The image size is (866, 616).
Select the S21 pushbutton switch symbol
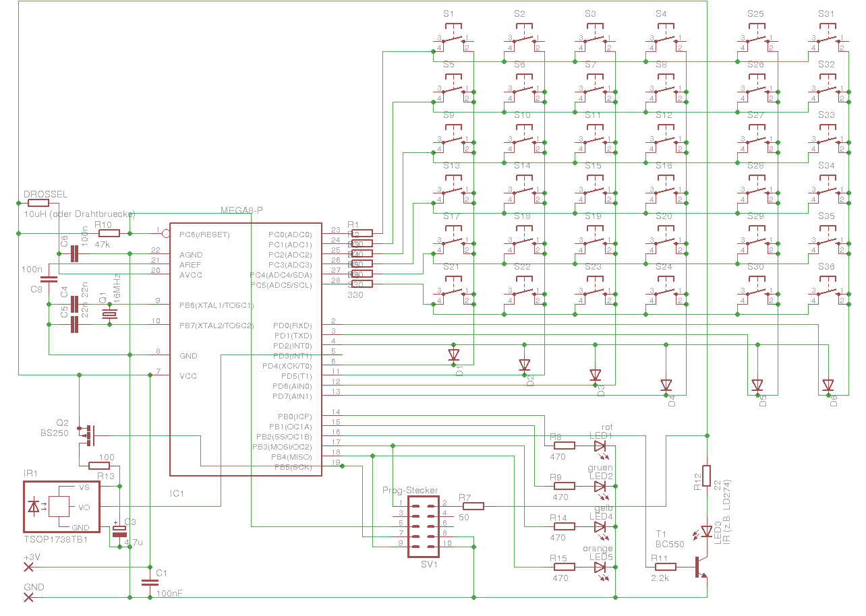pos(453,290)
